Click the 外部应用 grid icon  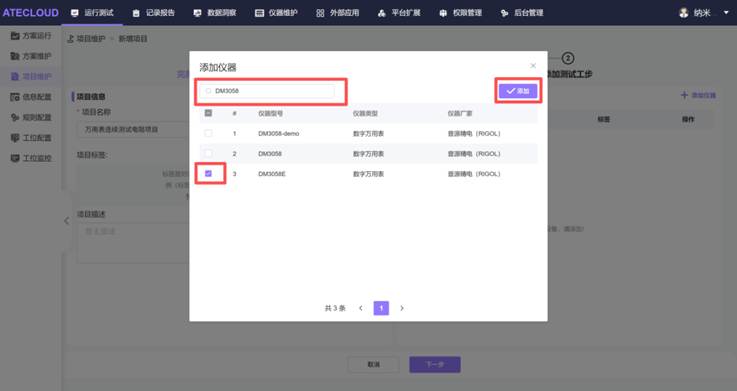tap(320, 13)
